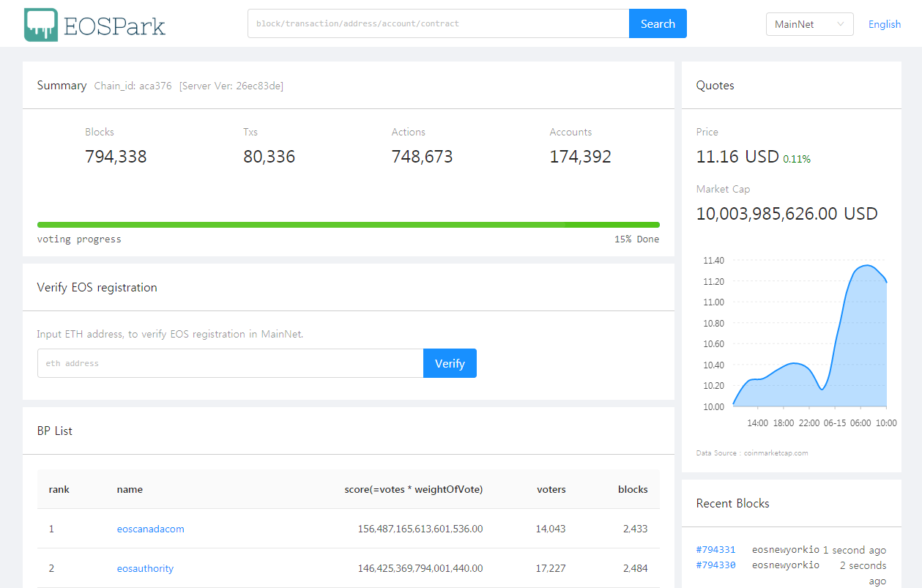The height and width of the screenshot is (588, 922).
Task: Click the green voting progress bar
Action: point(348,225)
